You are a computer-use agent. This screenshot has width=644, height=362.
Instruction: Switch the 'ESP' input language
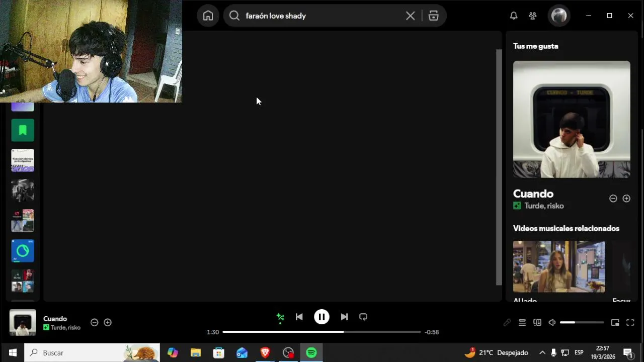click(x=579, y=352)
